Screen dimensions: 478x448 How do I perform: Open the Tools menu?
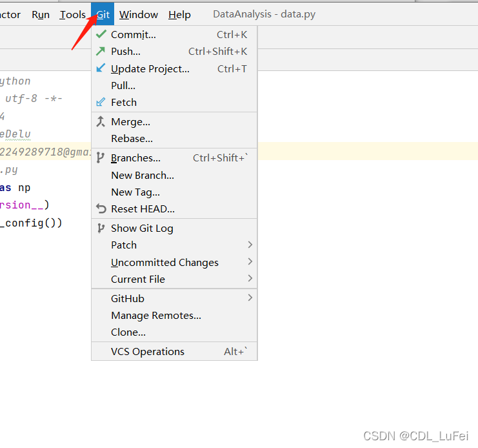point(72,14)
